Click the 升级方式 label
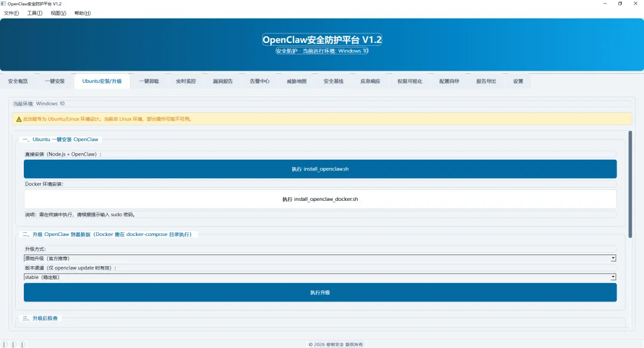644x348 pixels. 35,249
